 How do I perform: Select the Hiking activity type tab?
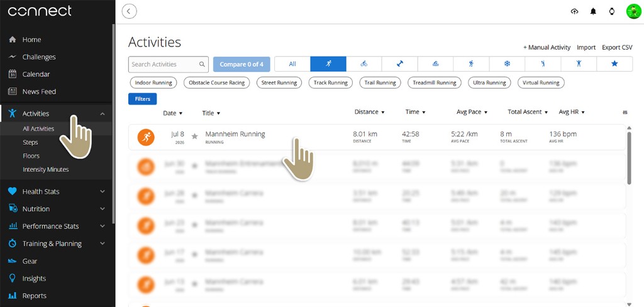pyautogui.click(x=471, y=64)
